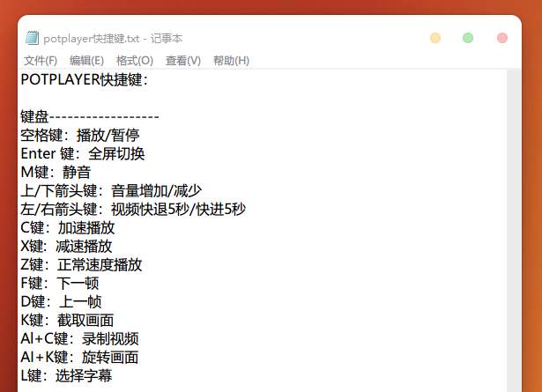Click the line M键: 静音
Screen dimensions: 542x392
[56, 173]
